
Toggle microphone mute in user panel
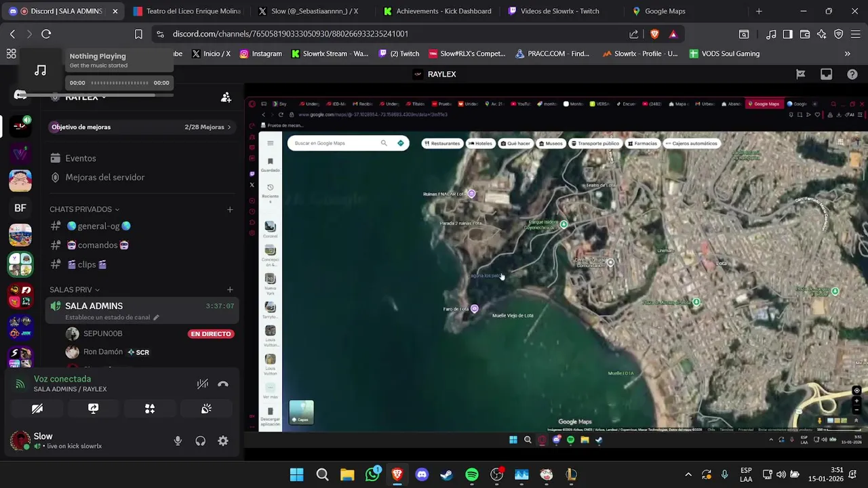coord(178,441)
